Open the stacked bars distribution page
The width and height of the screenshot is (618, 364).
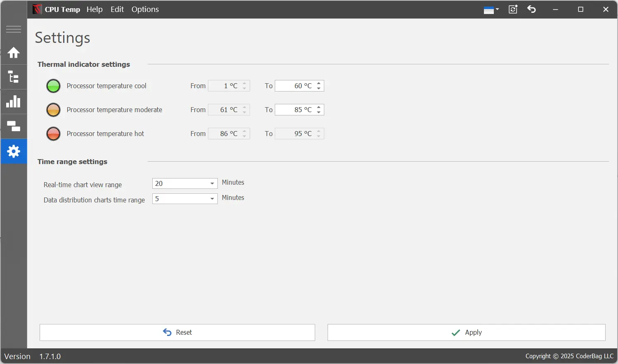tap(14, 127)
